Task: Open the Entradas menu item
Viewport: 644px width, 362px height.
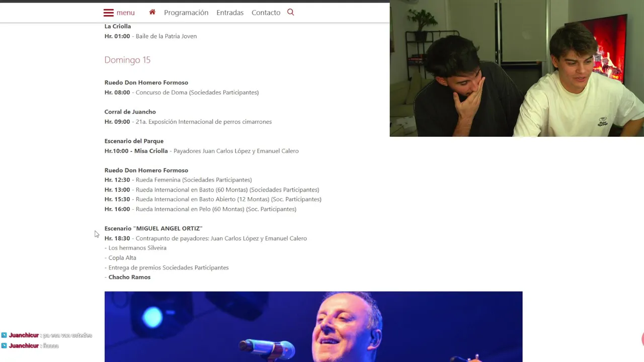Action: (230, 13)
